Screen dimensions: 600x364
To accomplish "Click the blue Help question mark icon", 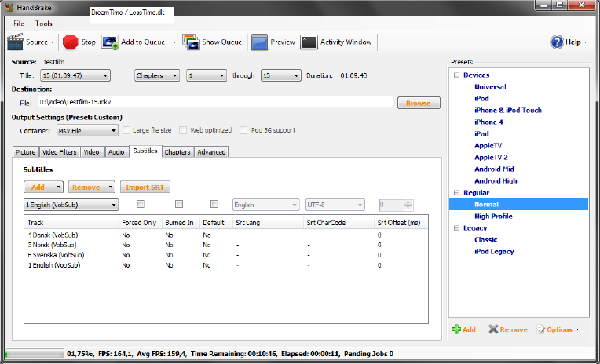I will (557, 42).
